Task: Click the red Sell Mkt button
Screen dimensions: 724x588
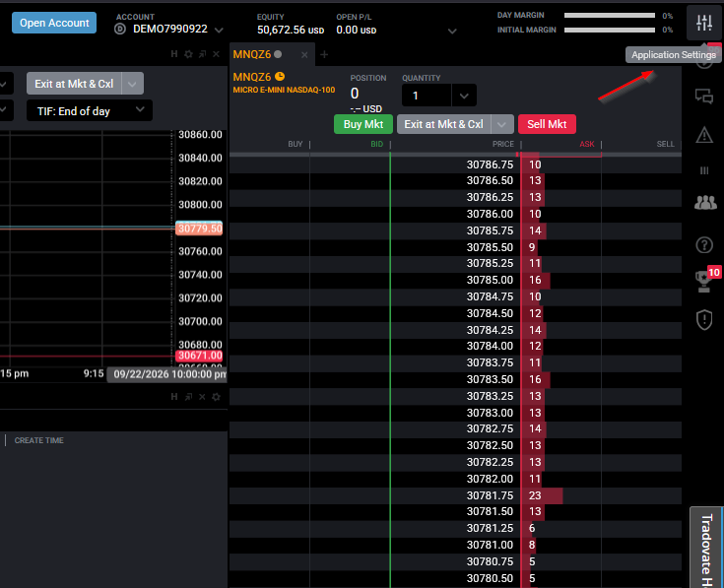Action: 547,124
